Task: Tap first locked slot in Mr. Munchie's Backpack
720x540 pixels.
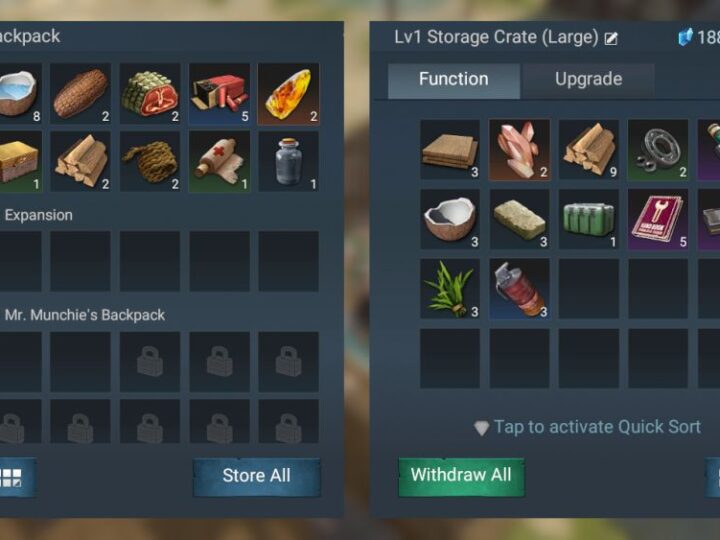Action: click(x=150, y=362)
